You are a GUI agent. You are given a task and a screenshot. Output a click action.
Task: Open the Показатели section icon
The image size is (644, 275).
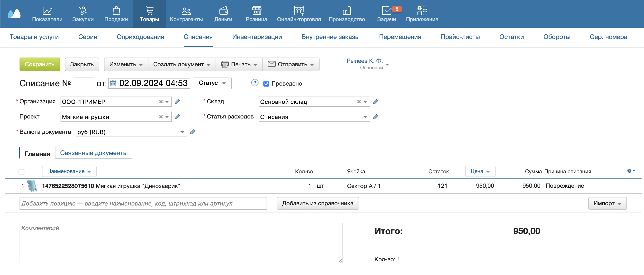pyautogui.click(x=47, y=11)
